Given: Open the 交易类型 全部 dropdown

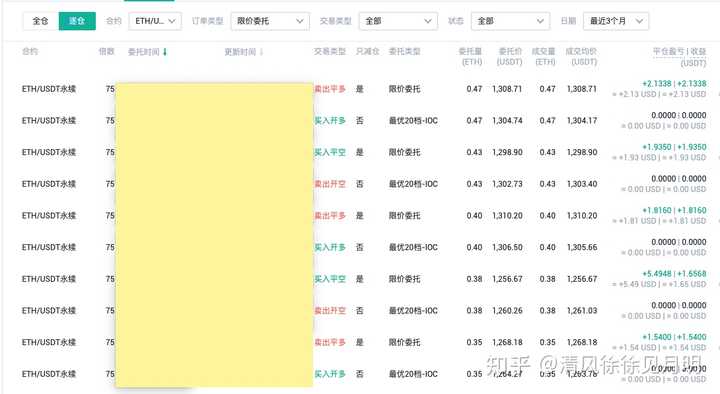Looking at the screenshot, I should (x=398, y=21).
